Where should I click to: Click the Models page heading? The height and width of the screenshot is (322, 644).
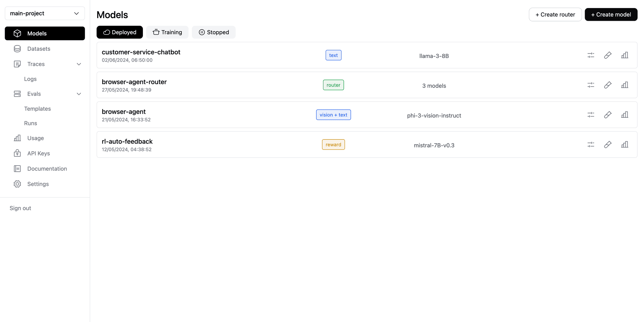(112, 15)
